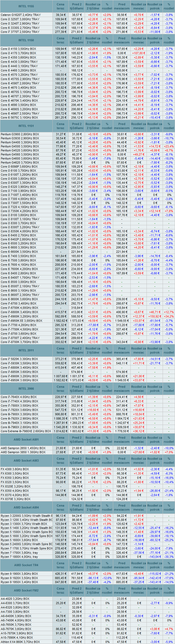Click the 1 267,91 € price for i9-7940X
The image size is (175, 644).
click(x=60, y=423)
